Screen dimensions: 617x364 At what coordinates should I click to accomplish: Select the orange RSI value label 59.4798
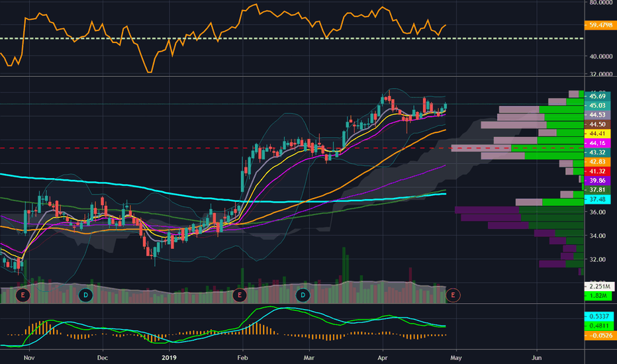[600, 24]
